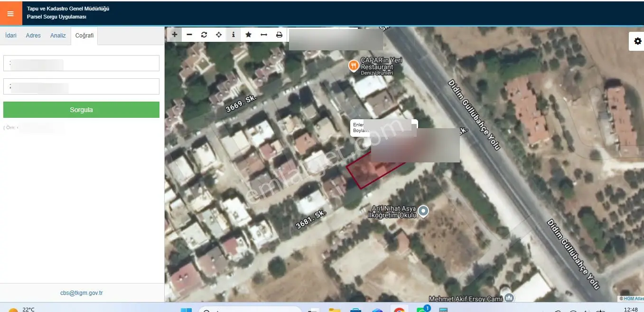Image resolution: width=644 pixels, height=312 pixels.
Task: Focus the first coordinate input field
Action: point(81,63)
